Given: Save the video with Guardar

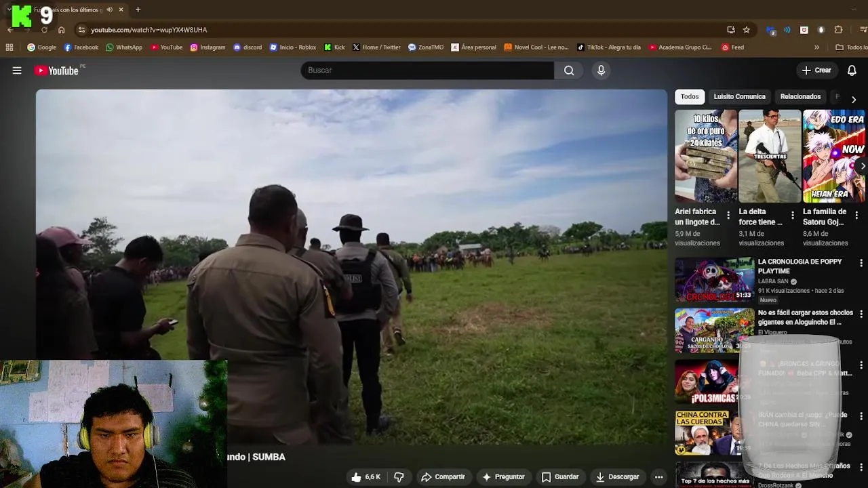Looking at the screenshot, I should [x=559, y=477].
